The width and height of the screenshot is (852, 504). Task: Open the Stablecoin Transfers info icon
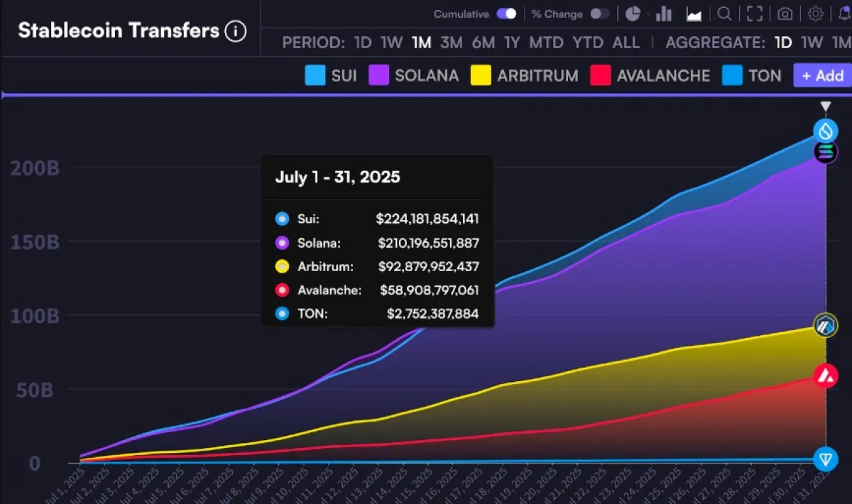[x=235, y=31]
